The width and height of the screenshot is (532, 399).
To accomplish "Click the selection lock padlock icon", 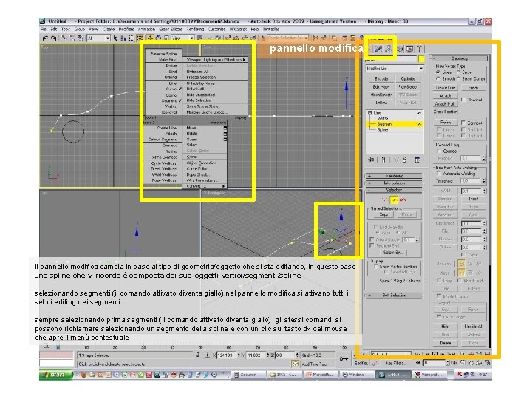I will coord(197,355).
